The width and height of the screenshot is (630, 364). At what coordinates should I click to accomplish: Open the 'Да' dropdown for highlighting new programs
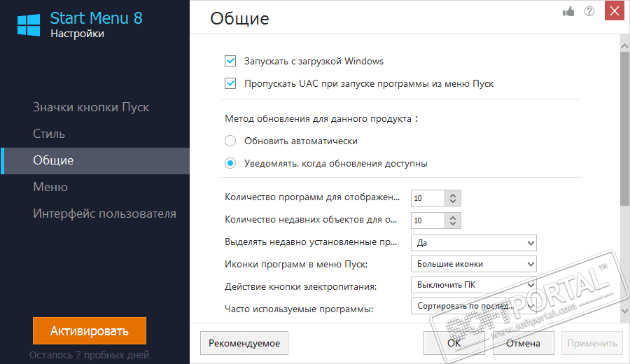pos(474,243)
